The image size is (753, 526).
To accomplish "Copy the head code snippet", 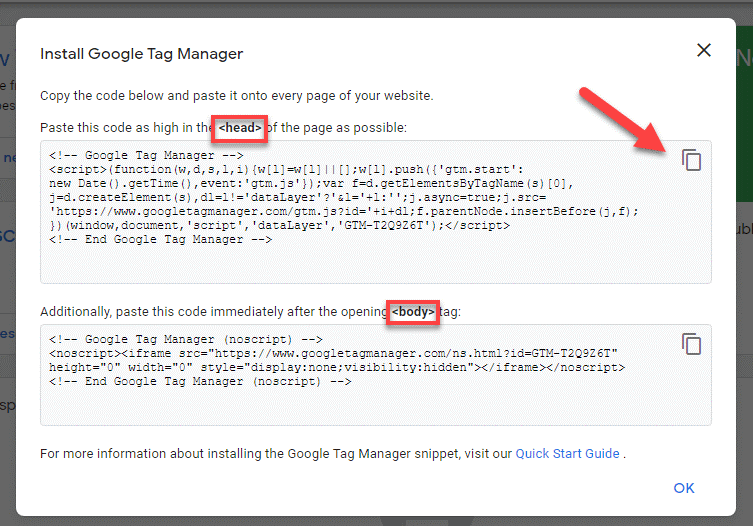I will (x=691, y=160).
